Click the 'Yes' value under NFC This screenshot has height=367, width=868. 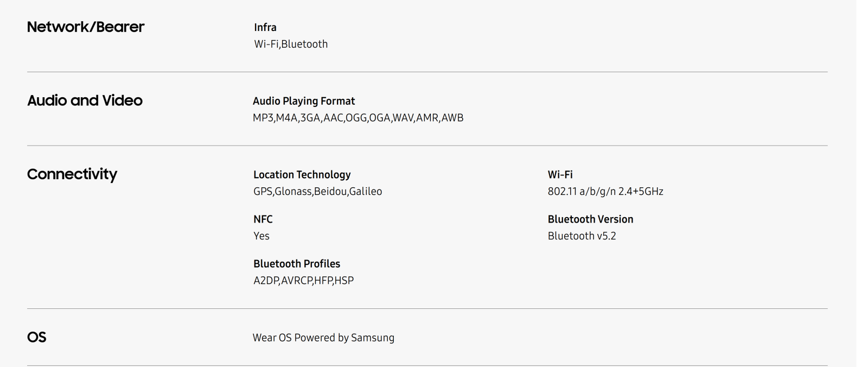(261, 236)
